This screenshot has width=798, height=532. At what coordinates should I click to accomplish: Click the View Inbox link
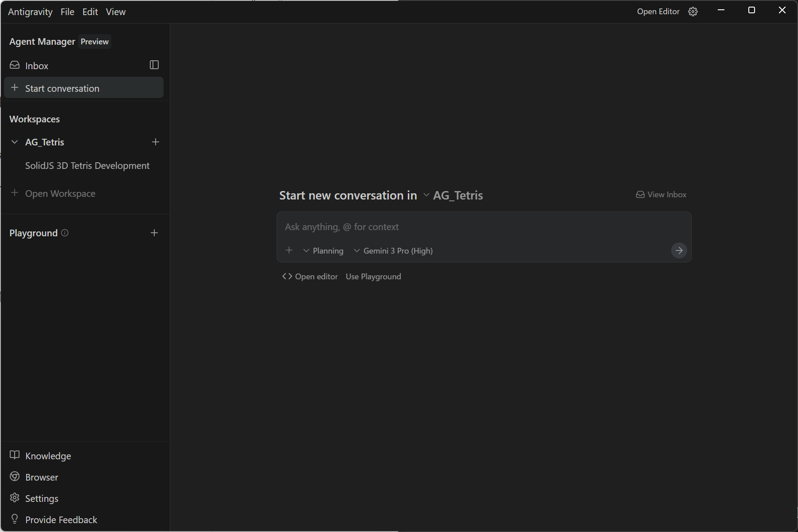pos(661,195)
